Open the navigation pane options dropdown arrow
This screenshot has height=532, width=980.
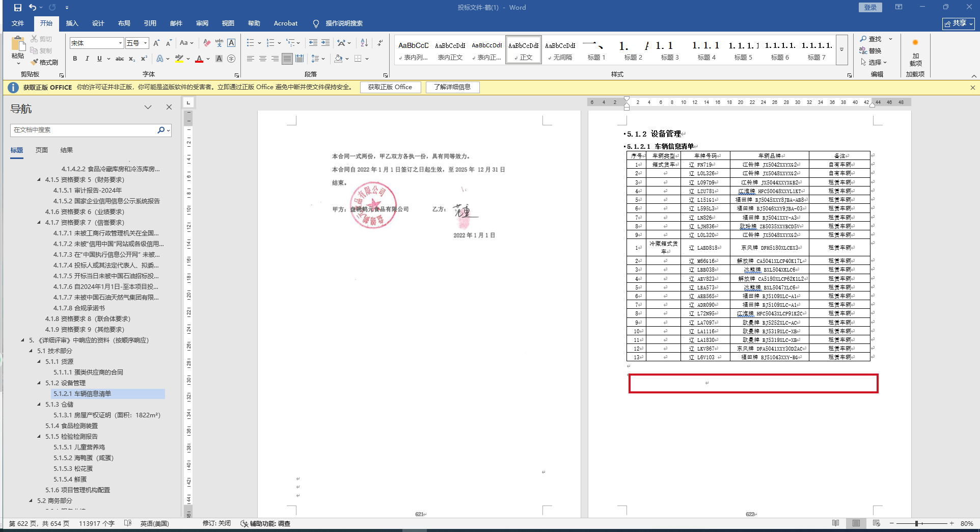(148, 107)
